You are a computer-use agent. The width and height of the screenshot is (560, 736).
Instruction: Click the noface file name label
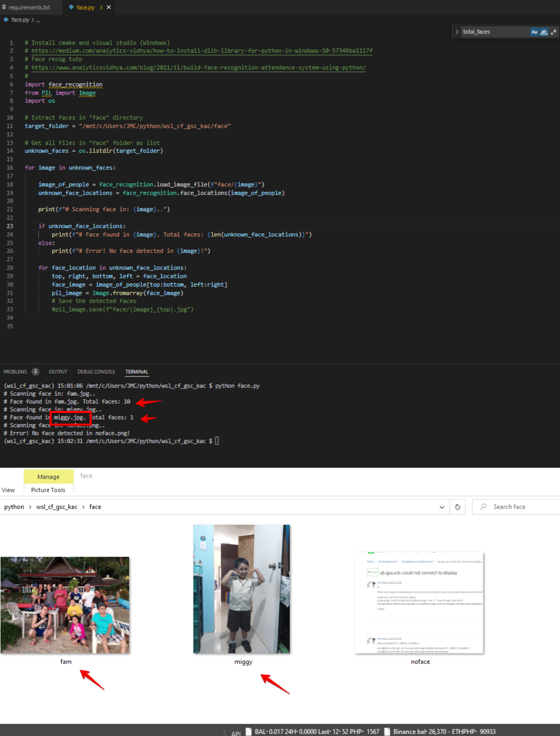pos(420,662)
